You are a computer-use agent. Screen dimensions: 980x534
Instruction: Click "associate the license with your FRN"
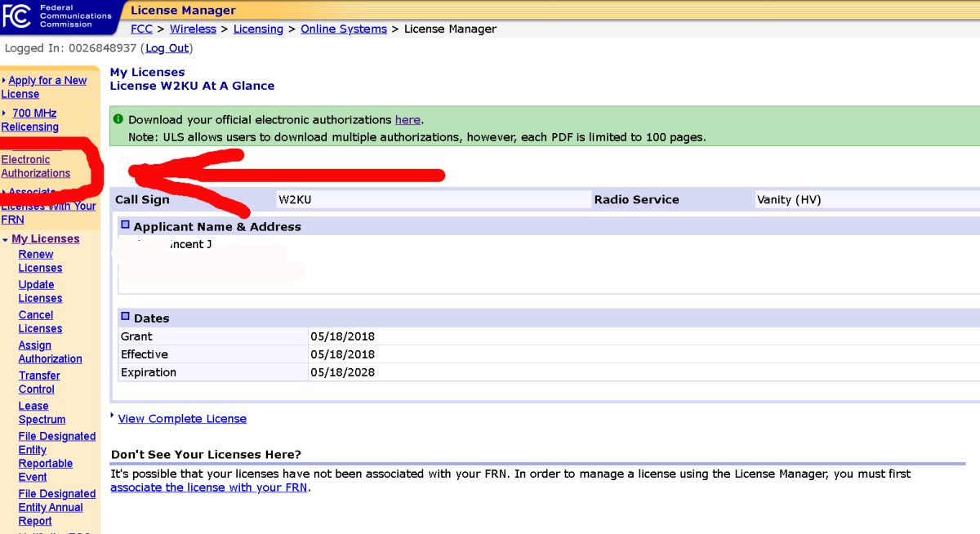click(209, 487)
